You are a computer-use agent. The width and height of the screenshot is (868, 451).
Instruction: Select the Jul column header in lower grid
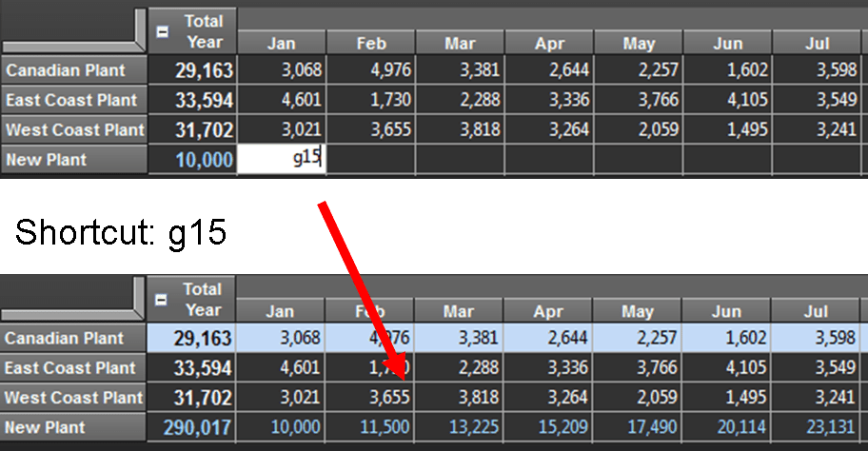pyautogui.click(x=817, y=311)
